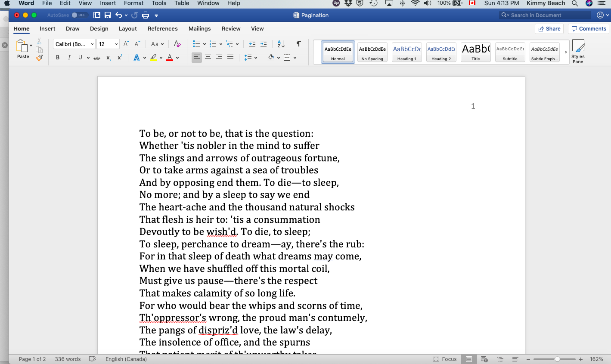
Task: Open the Tools menu in menu bar
Action: coord(159,3)
